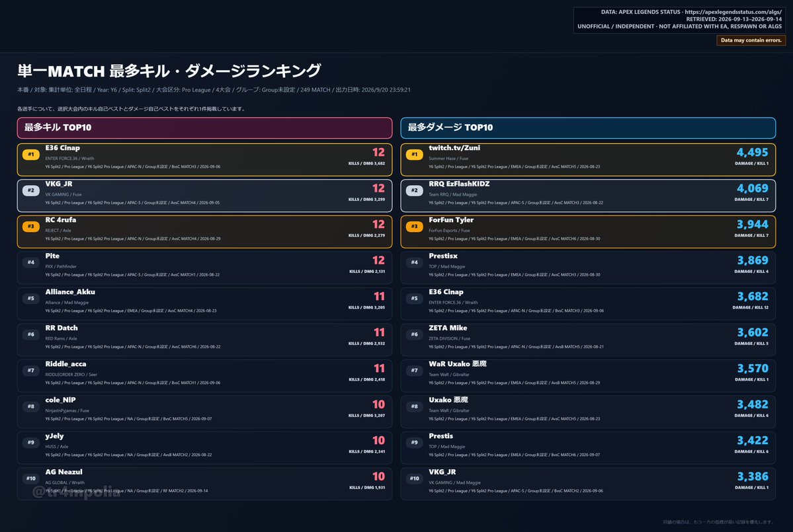The image size is (793, 532).
Task: Click the 3,944 damage value
Action: click(752, 224)
